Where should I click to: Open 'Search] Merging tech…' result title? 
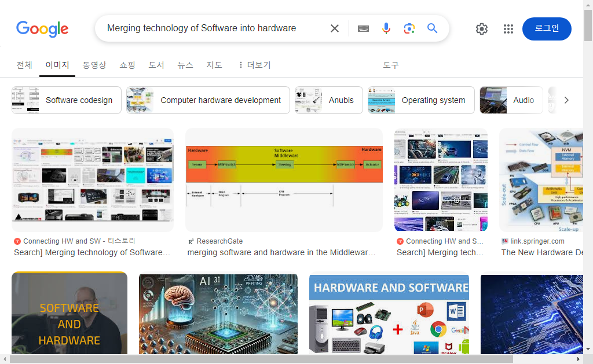pos(440,252)
